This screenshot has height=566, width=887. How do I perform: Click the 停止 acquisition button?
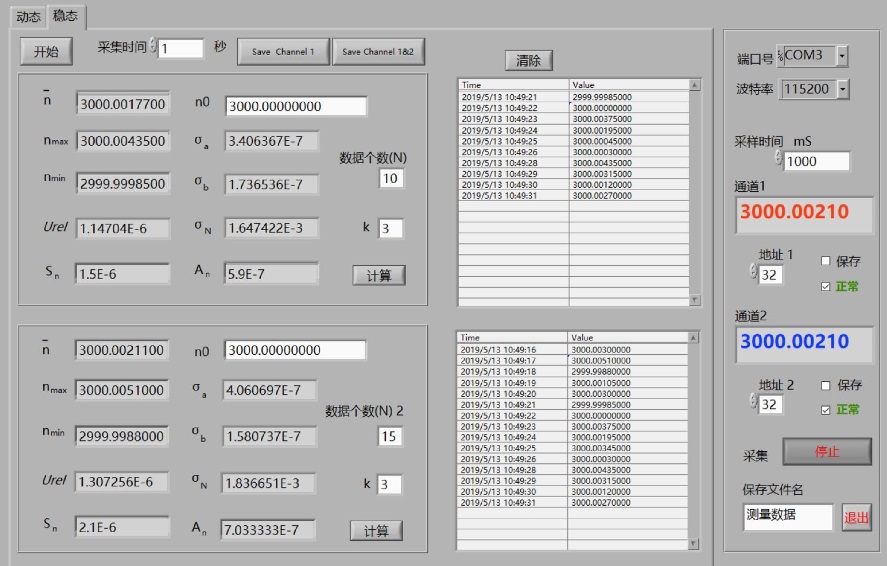pyautogui.click(x=827, y=451)
